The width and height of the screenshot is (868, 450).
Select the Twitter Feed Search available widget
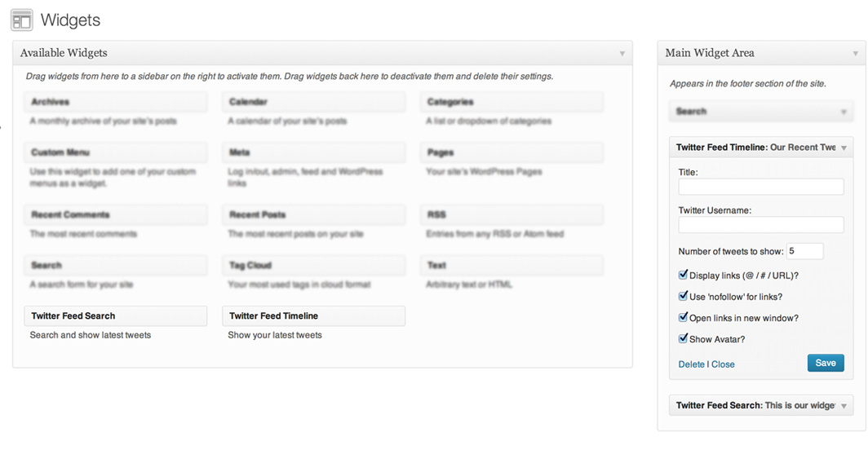[116, 316]
